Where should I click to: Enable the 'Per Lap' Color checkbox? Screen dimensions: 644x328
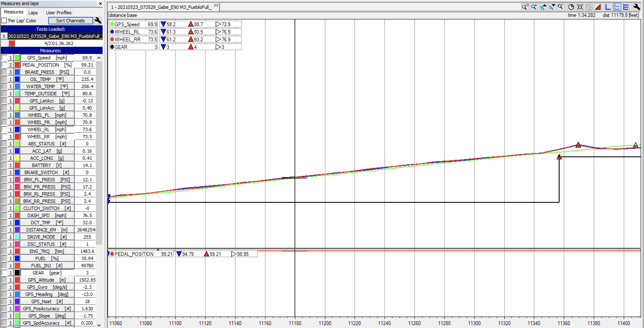[4, 20]
